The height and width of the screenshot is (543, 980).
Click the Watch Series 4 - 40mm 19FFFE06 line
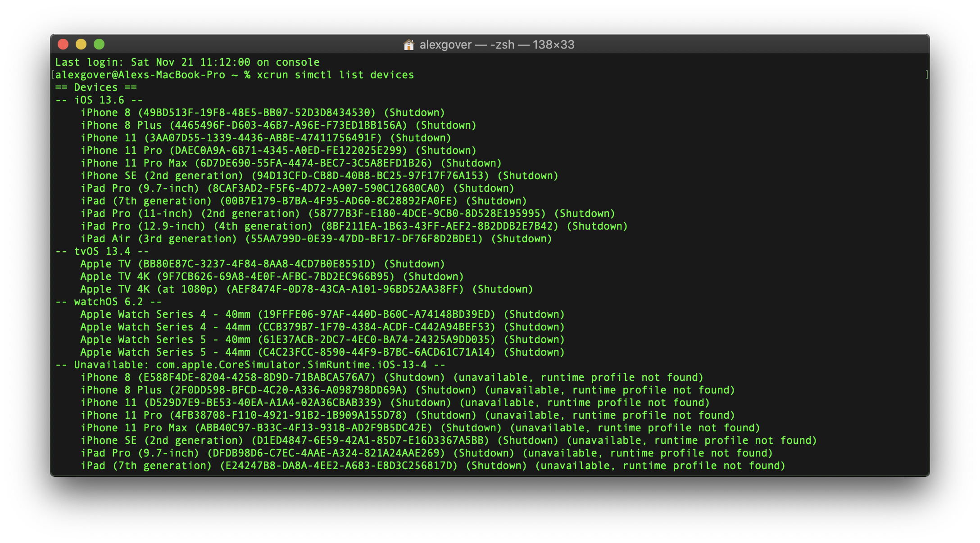(322, 314)
